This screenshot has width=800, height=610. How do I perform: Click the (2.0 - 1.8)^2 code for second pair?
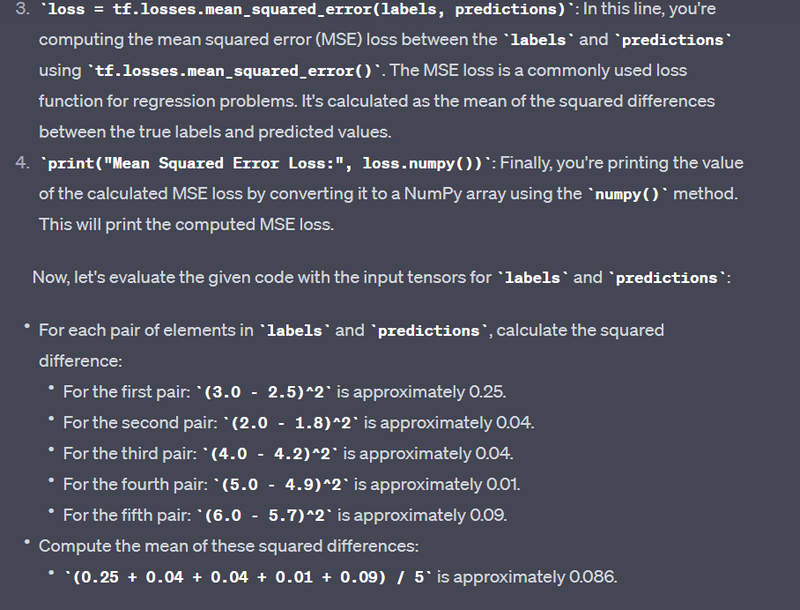pos(291,423)
